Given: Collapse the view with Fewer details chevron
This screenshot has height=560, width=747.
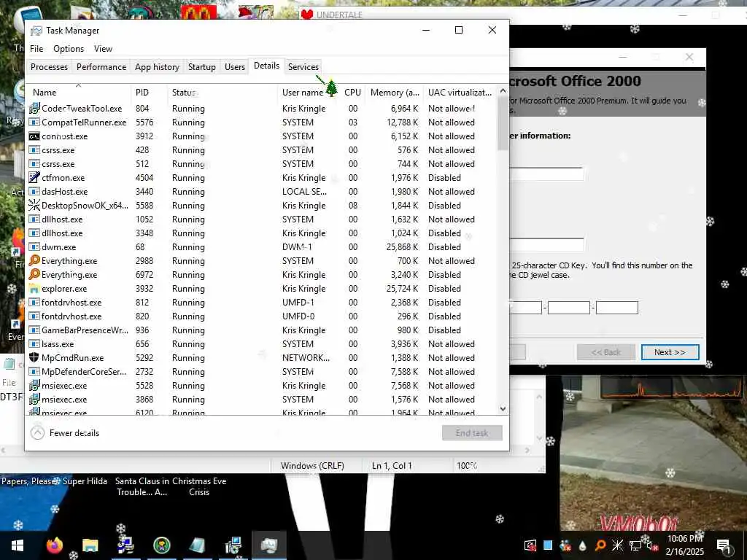Looking at the screenshot, I should pyautogui.click(x=37, y=433).
